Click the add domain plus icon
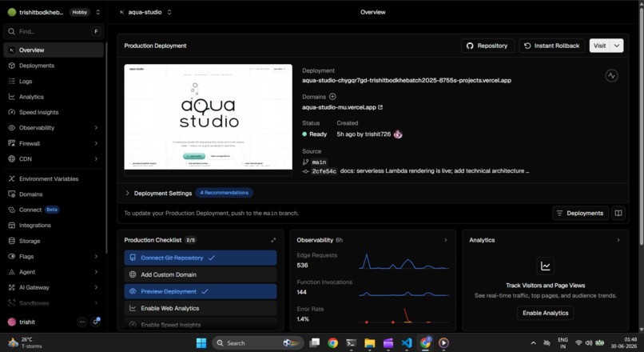The height and width of the screenshot is (352, 644). [x=332, y=97]
